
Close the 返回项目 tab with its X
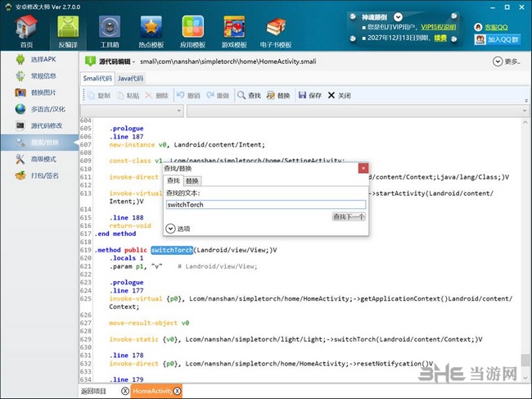[x=125, y=391]
